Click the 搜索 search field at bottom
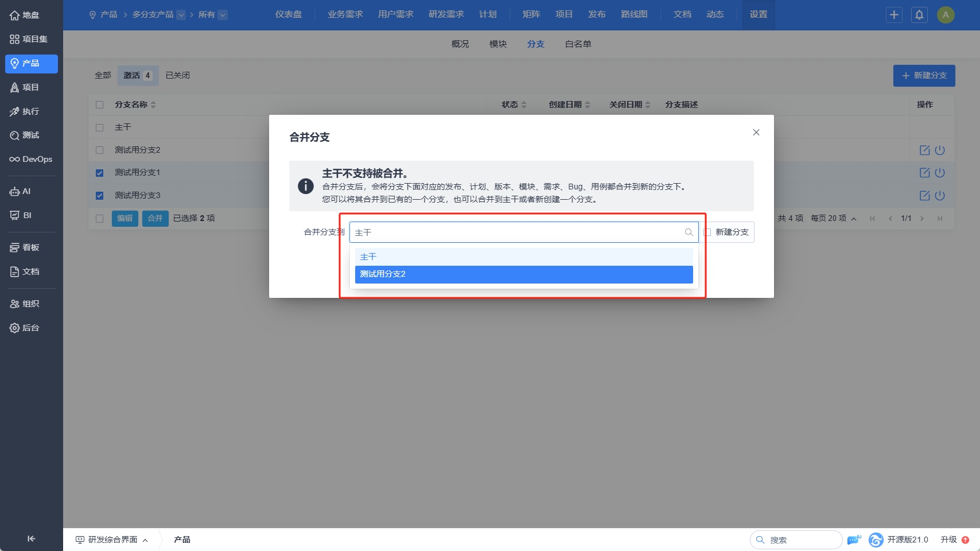 pyautogui.click(x=796, y=540)
